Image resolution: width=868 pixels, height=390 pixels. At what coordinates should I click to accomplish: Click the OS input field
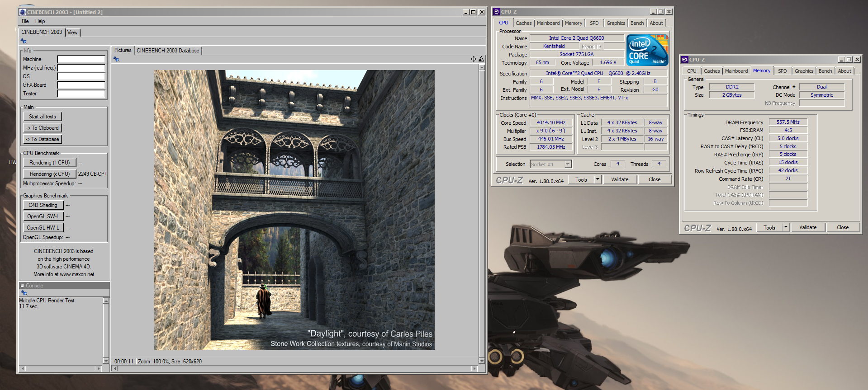(x=81, y=76)
